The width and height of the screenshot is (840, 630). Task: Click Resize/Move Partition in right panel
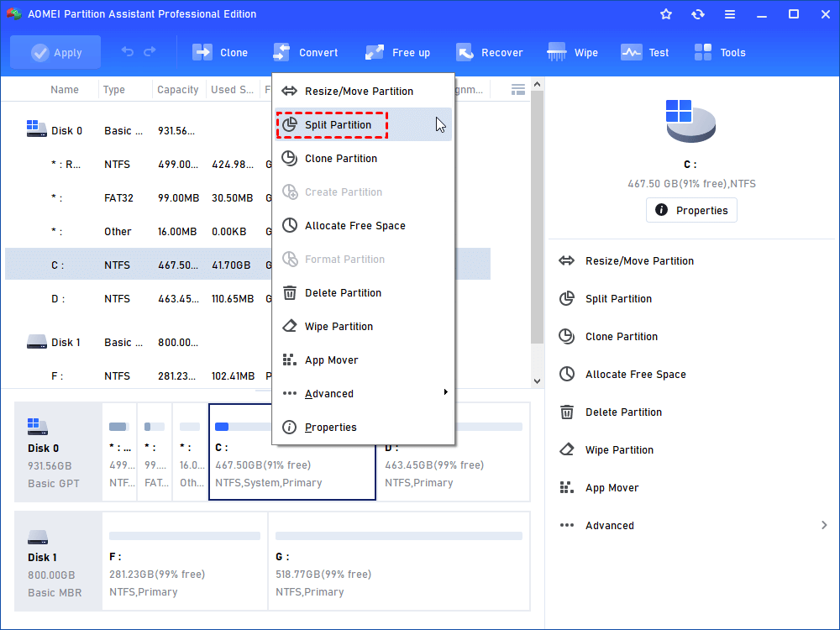tap(627, 261)
